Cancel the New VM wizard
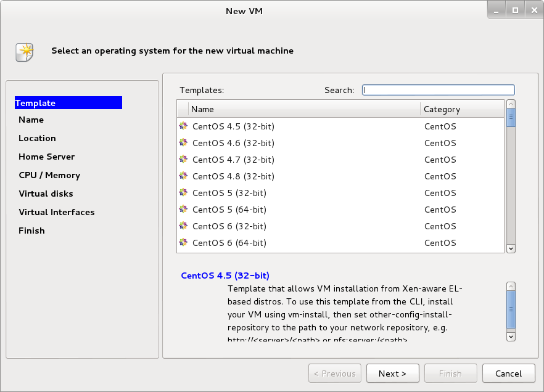This screenshot has height=392, width=544. click(x=508, y=374)
